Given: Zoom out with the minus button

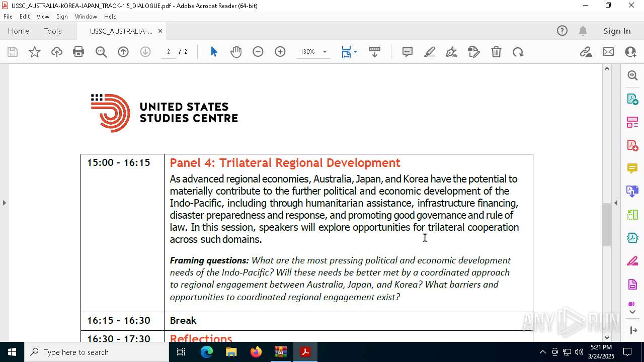Looking at the screenshot, I should pos(258,52).
